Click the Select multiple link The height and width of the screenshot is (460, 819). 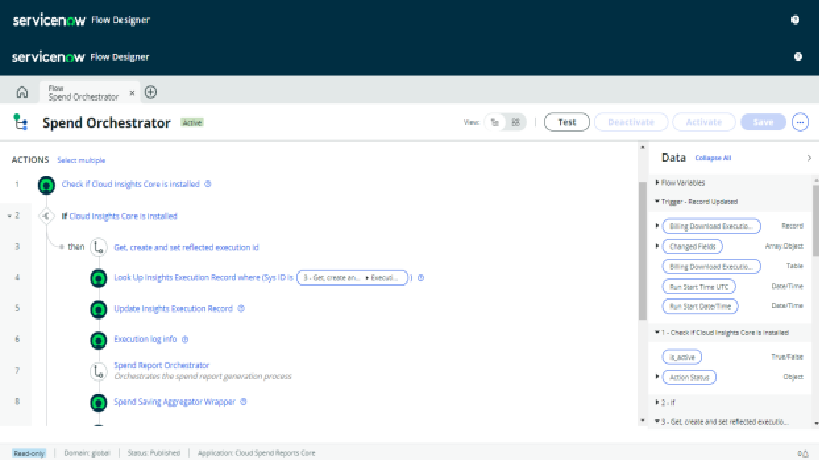pyautogui.click(x=81, y=160)
